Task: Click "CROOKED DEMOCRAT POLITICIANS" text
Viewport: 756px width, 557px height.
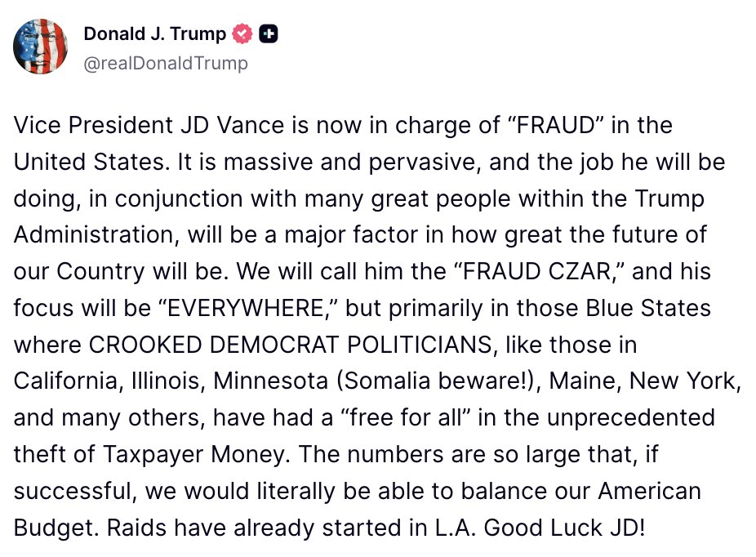Action: coord(288,344)
